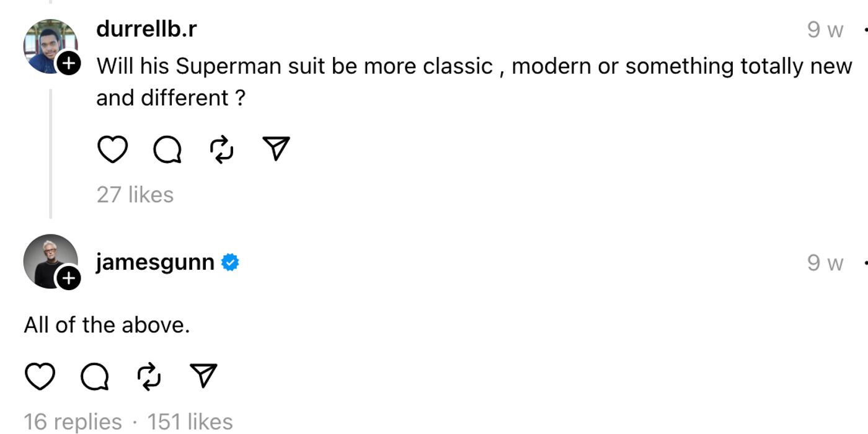Repost jamesgunn's reply
The image size is (868, 434).
(149, 376)
